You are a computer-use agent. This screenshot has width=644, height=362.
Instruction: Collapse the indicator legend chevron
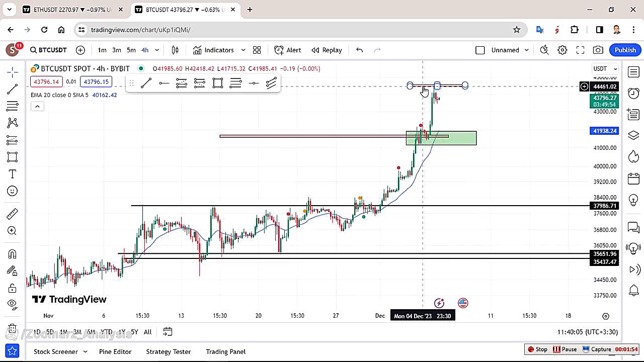tap(37, 106)
